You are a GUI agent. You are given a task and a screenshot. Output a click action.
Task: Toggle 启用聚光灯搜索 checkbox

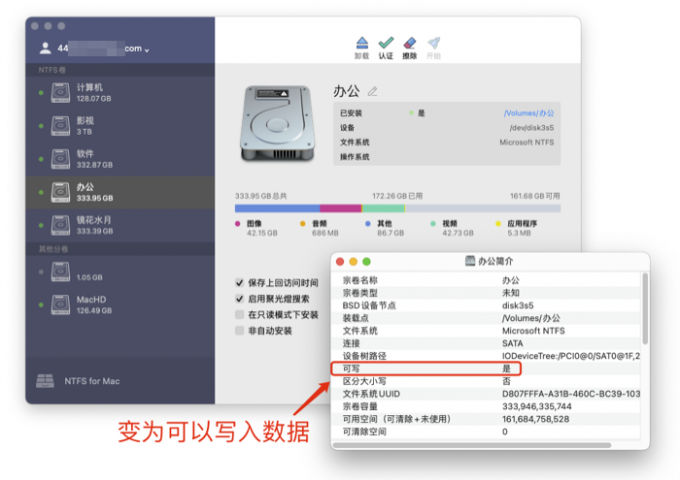pos(239,299)
